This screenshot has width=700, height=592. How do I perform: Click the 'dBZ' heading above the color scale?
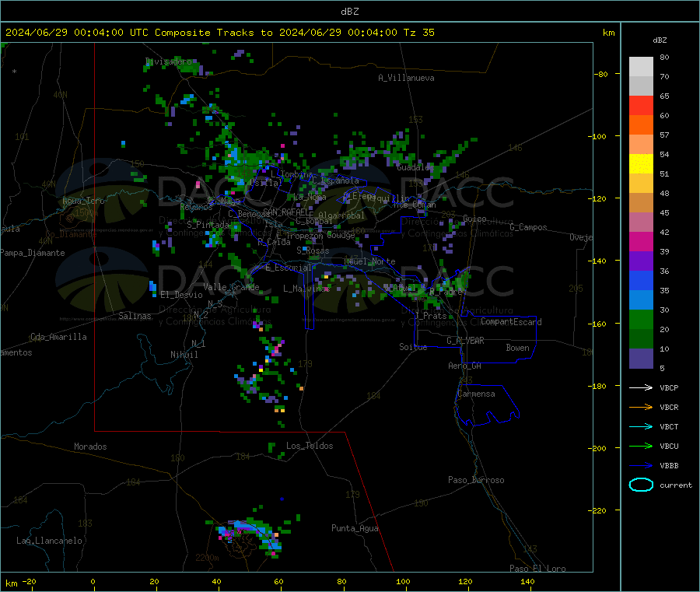tap(660, 40)
